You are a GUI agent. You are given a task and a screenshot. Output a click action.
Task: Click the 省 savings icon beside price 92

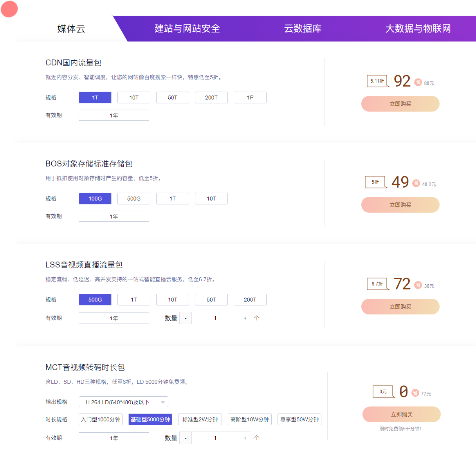click(418, 82)
